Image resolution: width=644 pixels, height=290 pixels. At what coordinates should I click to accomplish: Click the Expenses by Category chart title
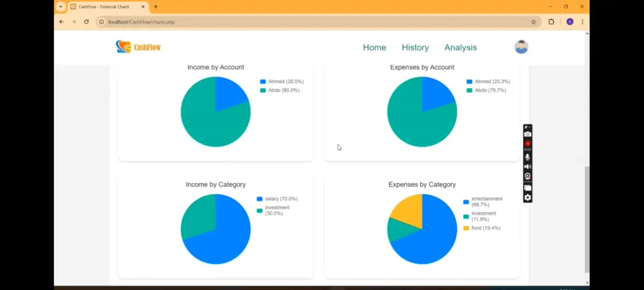coord(422,184)
